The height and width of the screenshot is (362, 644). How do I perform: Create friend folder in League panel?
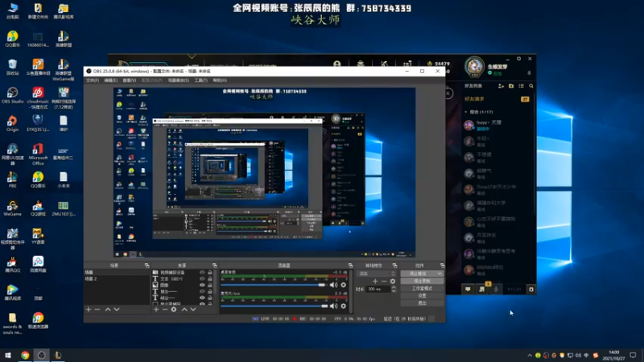point(511,86)
